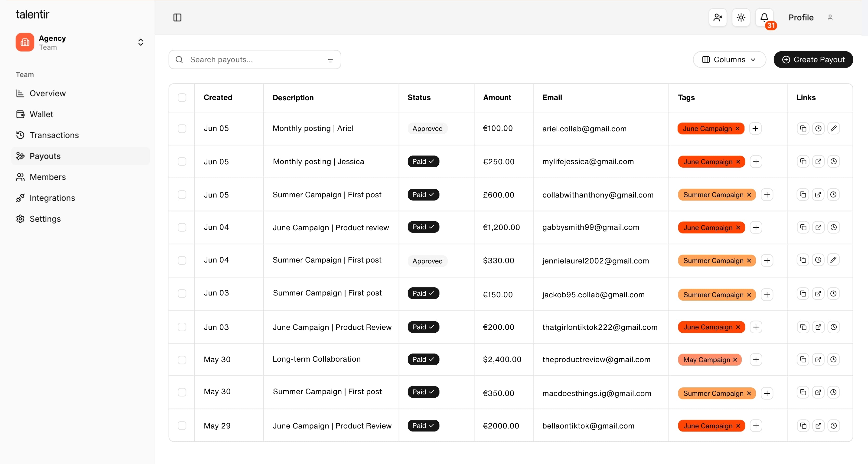Viewport: 868px width, 464px height.
Task: View history for gabbysmith99 payout
Action: tap(834, 227)
